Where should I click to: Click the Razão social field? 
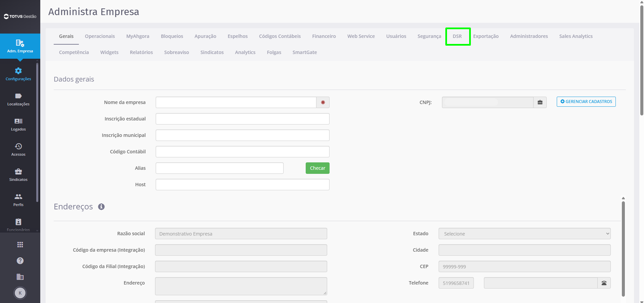241,234
